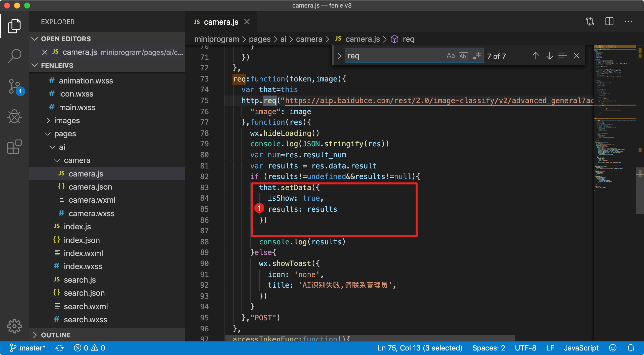
Task: Click the Split Editor Right icon
Action: pos(609,22)
